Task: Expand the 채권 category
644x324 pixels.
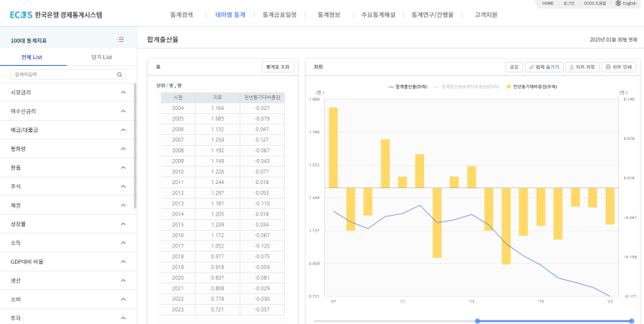Action: click(x=68, y=206)
